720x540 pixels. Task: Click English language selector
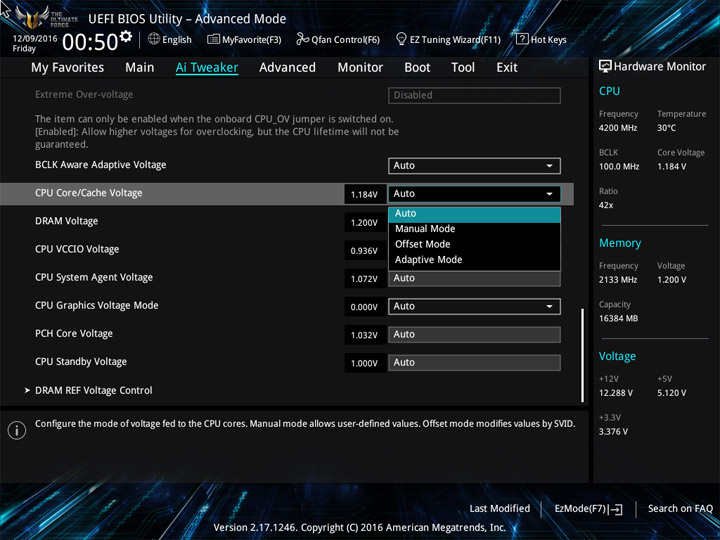(x=169, y=39)
